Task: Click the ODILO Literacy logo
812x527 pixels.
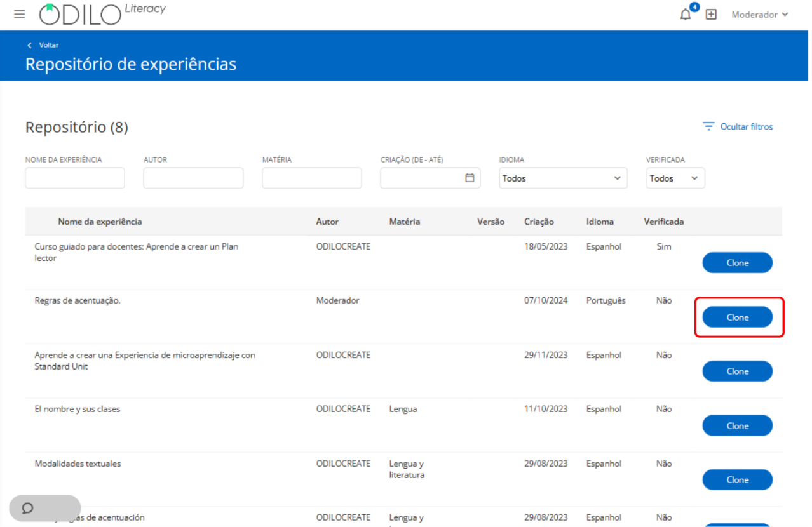Action: pyautogui.click(x=102, y=14)
